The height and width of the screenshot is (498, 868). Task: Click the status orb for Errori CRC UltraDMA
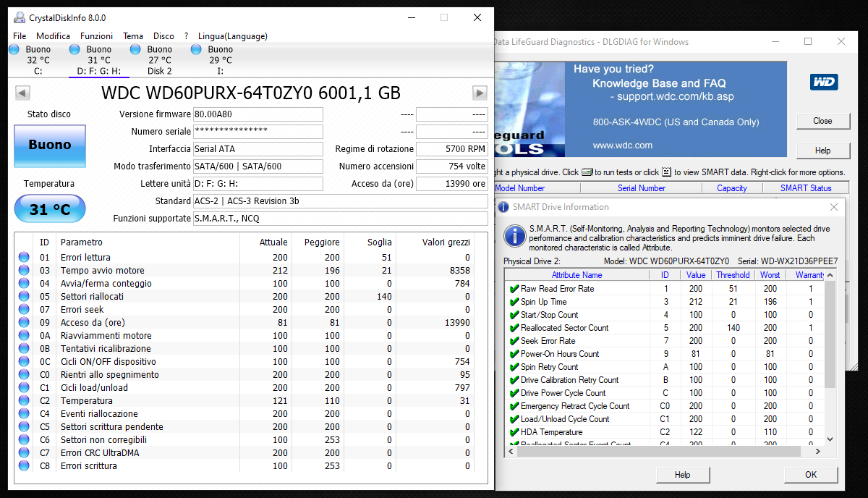click(x=24, y=452)
